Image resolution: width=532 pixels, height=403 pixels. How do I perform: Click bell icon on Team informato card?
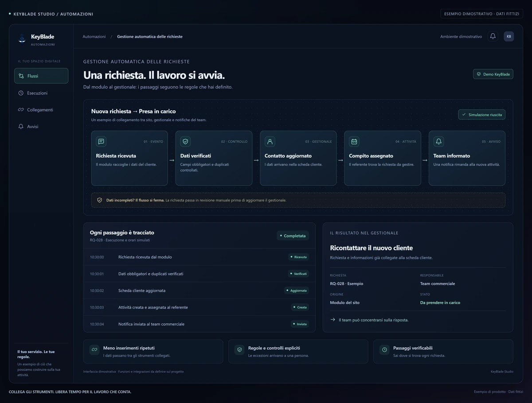coord(438,141)
